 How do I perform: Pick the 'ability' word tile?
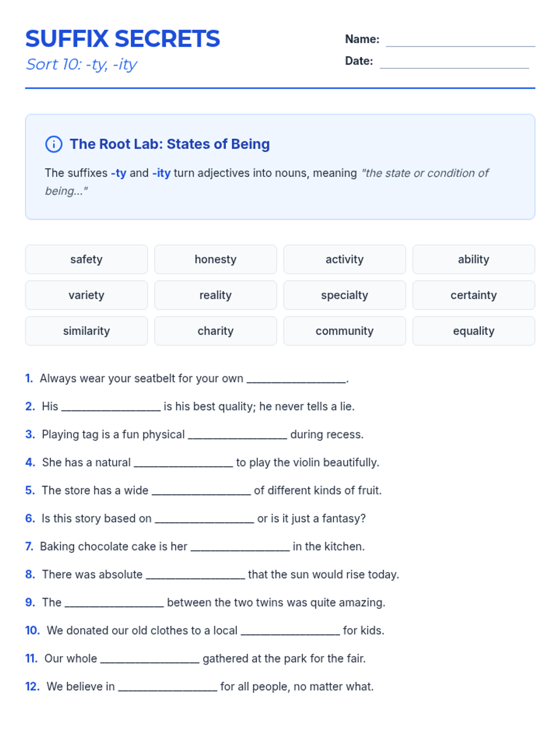(x=474, y=260)
